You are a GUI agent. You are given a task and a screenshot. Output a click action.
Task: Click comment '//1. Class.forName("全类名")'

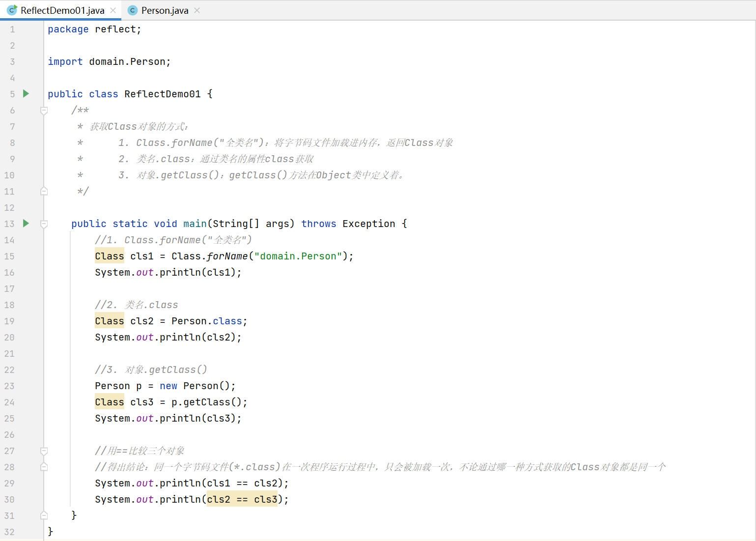(173, 240)
